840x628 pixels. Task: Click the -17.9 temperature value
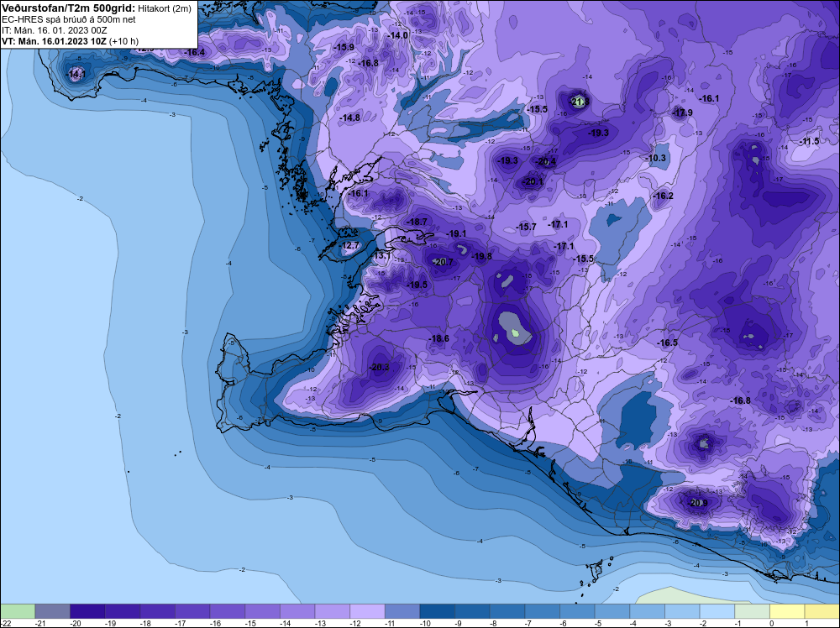682,113
